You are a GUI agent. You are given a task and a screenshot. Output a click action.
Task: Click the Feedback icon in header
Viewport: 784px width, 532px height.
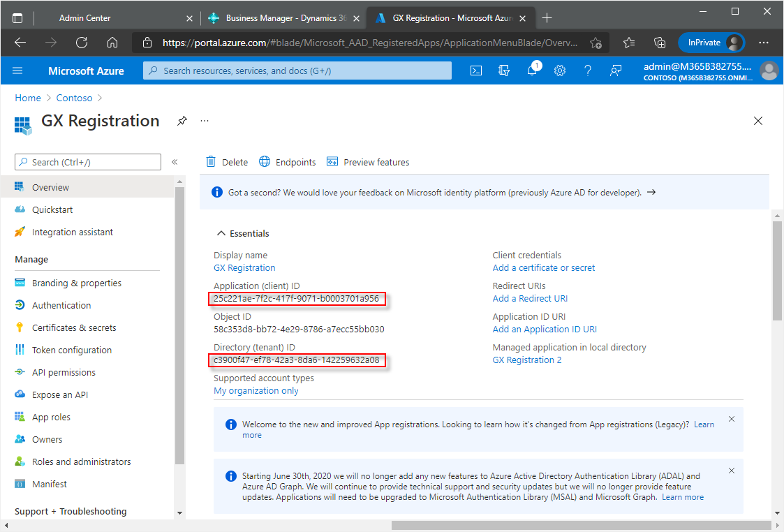(x=616, y=71)
